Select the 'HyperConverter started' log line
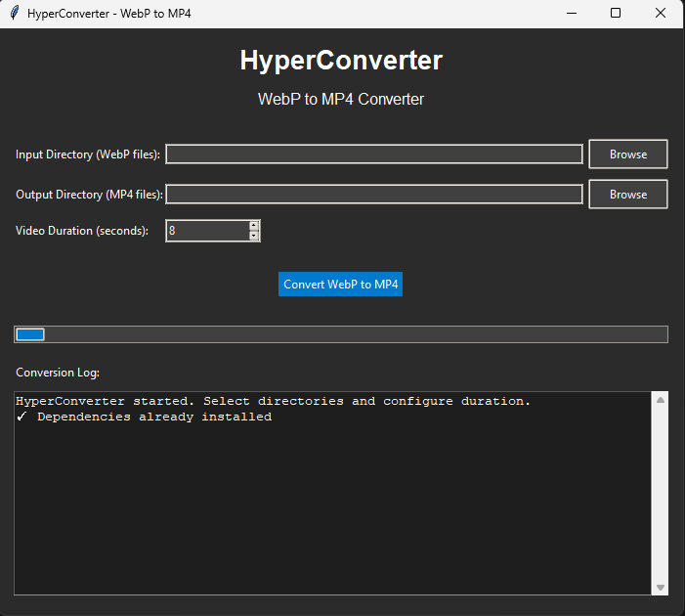The image size is (685, 616). click(x=273, y=401)
